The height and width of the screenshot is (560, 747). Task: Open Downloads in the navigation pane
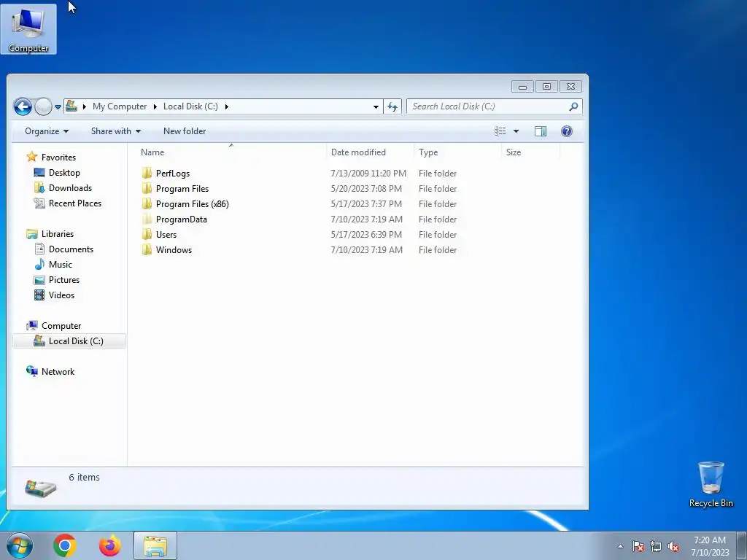point(70,187)
